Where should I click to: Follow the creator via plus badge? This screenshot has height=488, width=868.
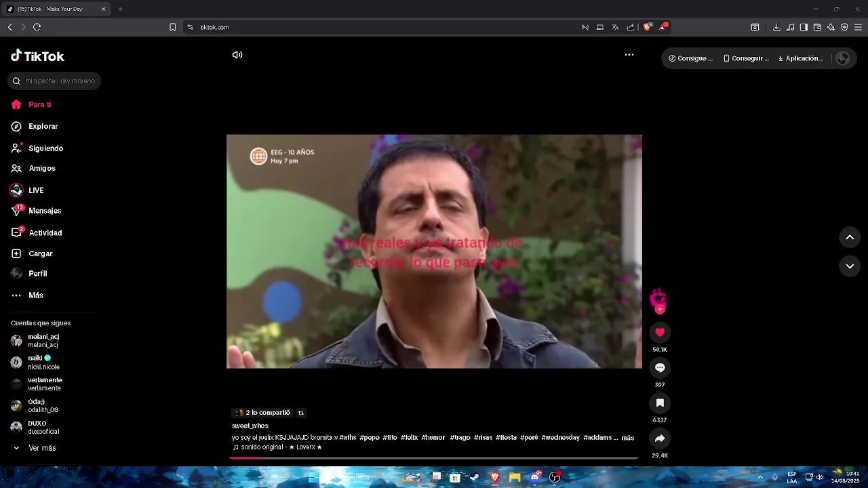660,310
